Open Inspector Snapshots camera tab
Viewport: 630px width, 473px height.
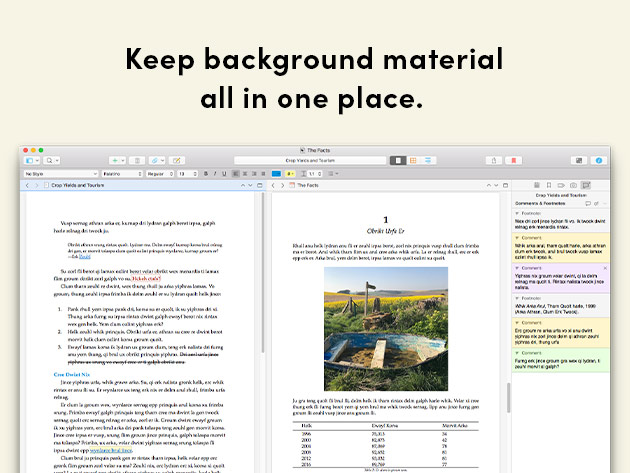point(573,185)
